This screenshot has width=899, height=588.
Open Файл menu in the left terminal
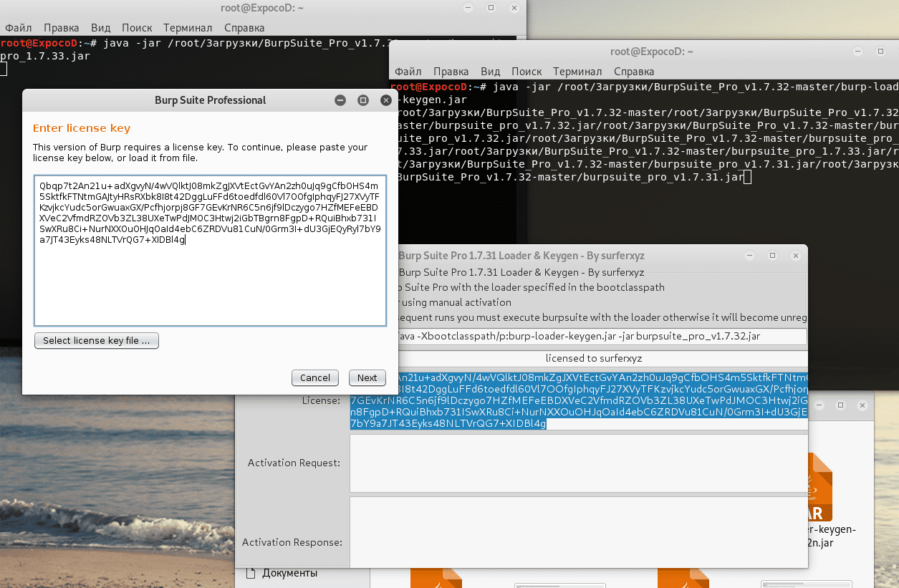[x=17, y=28]
